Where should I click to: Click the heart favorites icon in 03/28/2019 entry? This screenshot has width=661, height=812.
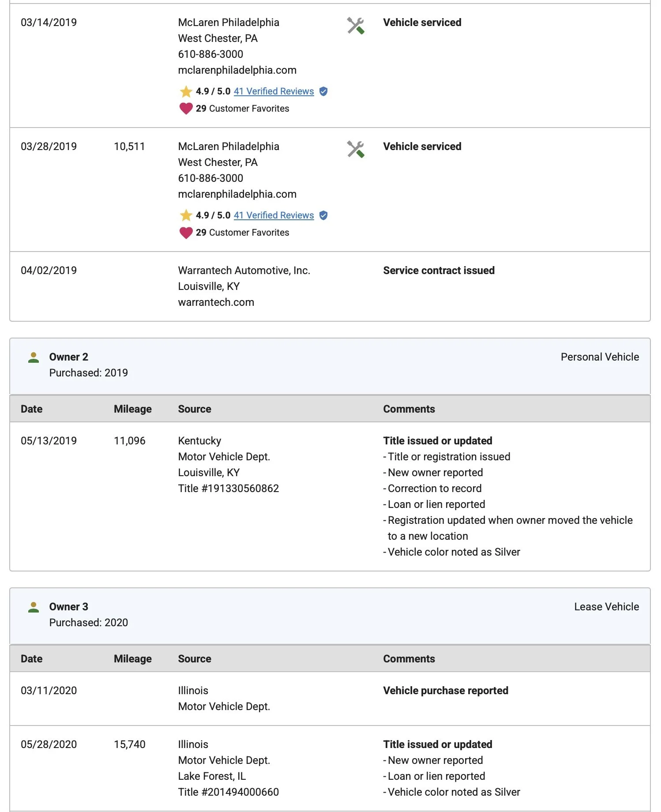pyautogui.click(x=186, y=233)
